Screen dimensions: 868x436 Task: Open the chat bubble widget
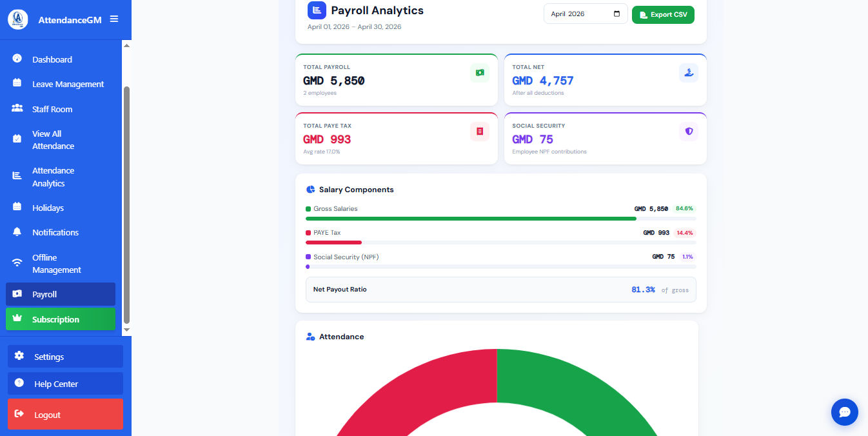845,412
